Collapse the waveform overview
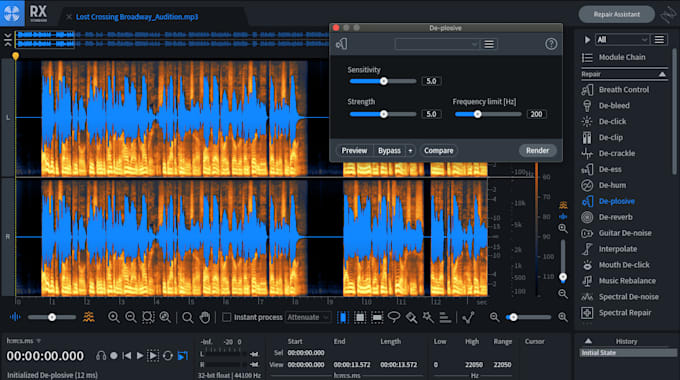 (7, 39)
